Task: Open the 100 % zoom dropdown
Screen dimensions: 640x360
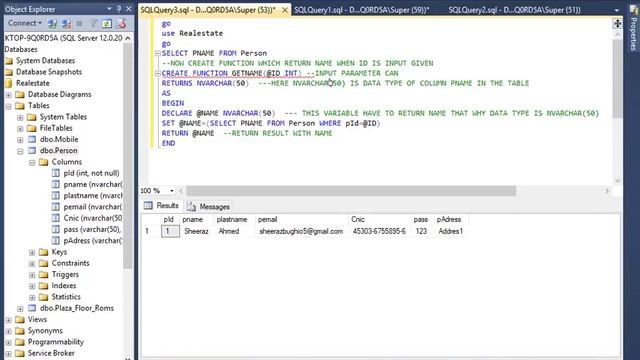Action: pos(172,191)
